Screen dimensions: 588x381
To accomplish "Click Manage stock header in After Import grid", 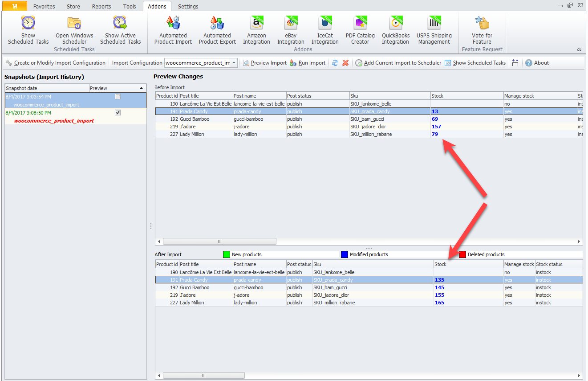I will click(x=519, y=264).
